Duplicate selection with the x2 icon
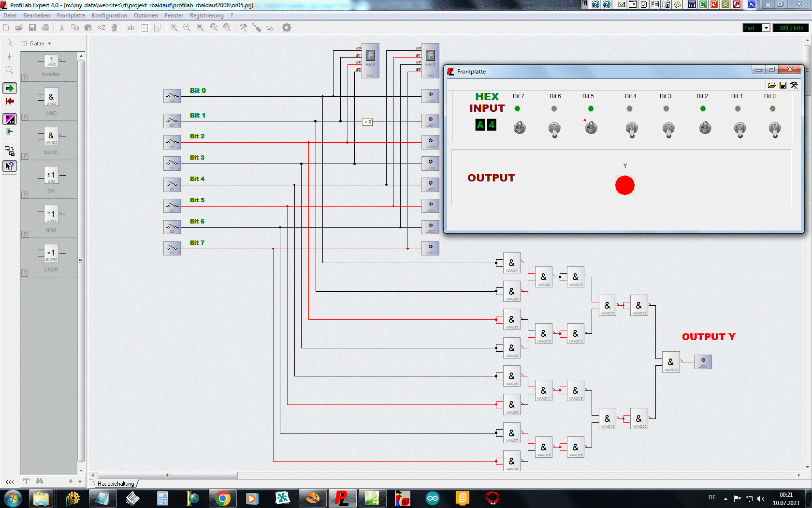 (101, 28)
